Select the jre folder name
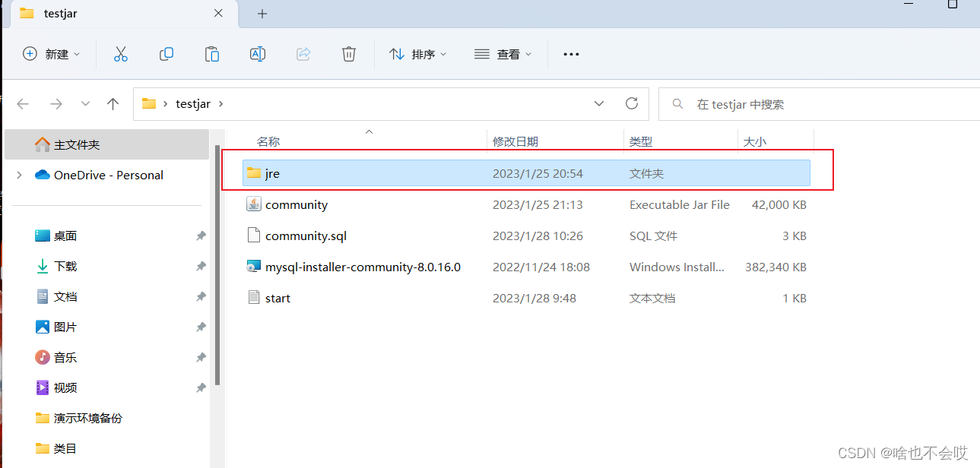This screenshot has width=980, height=468. [x=272, y=173]
